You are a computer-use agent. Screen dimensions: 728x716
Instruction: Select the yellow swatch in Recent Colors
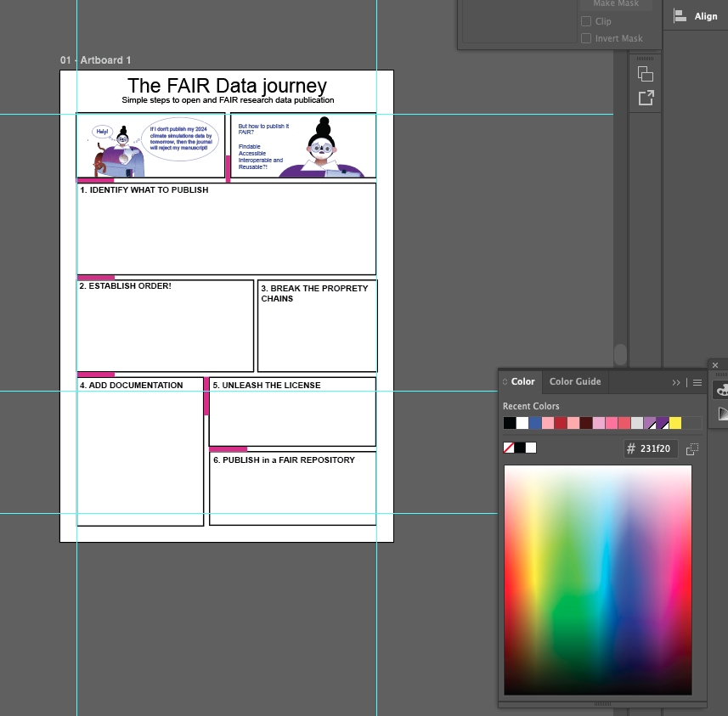coord(675,423)
